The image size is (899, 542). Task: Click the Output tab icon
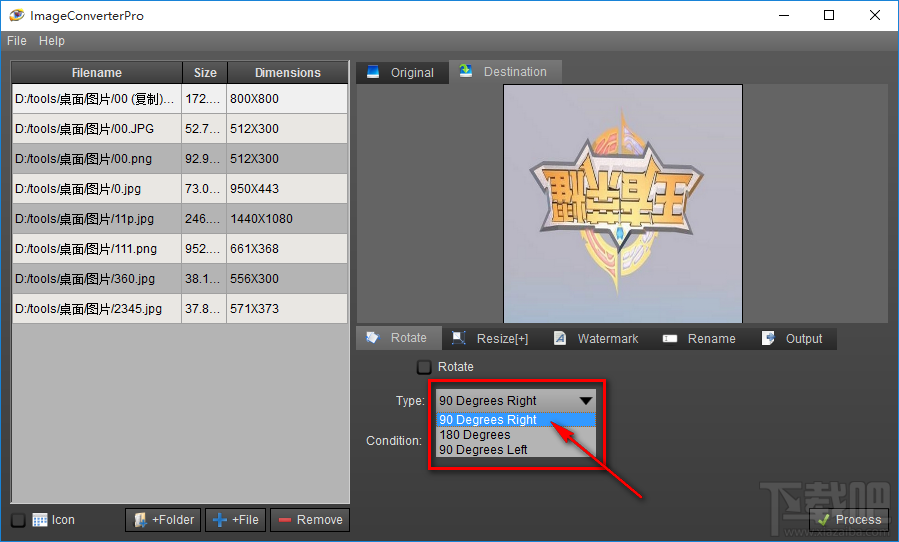(x=768, y=338)
